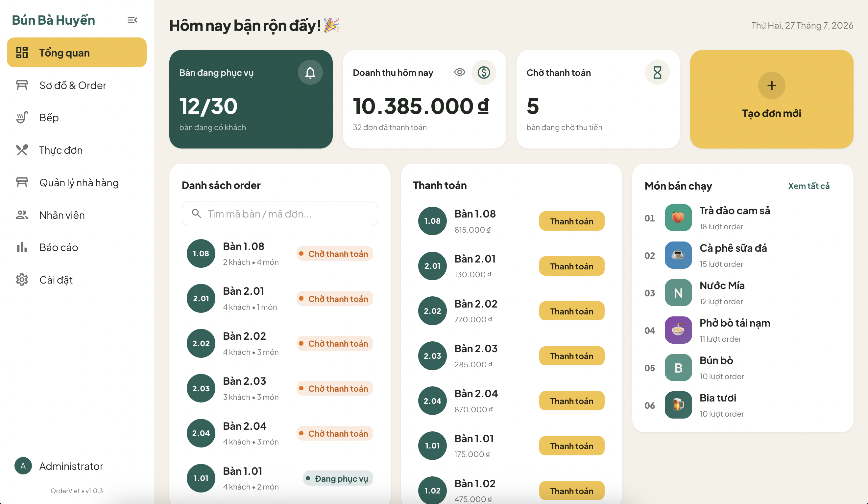This screenshot has height=504, width=868.
Task: Click Chờ thanh toán badge for Bàn 2.02
Action: click(335, 344)
